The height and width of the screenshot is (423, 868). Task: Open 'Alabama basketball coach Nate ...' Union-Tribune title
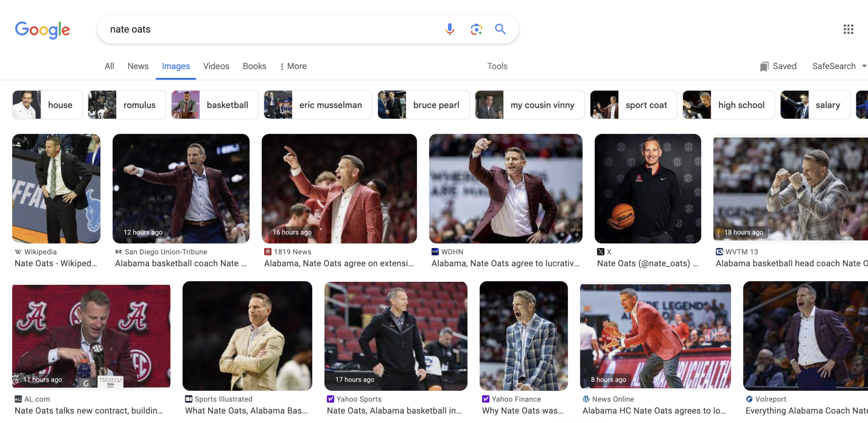(x=181, y=264)
